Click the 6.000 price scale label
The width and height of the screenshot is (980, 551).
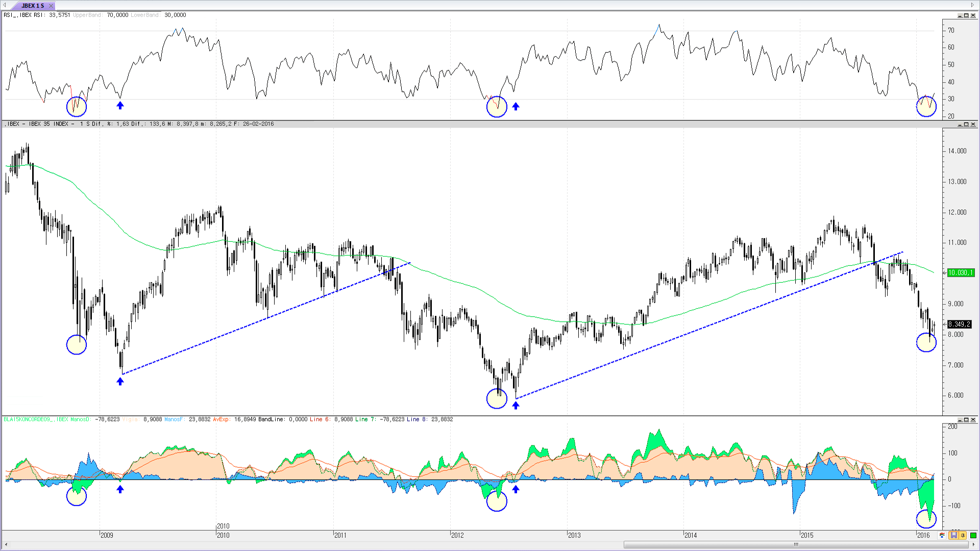[956, 395]
